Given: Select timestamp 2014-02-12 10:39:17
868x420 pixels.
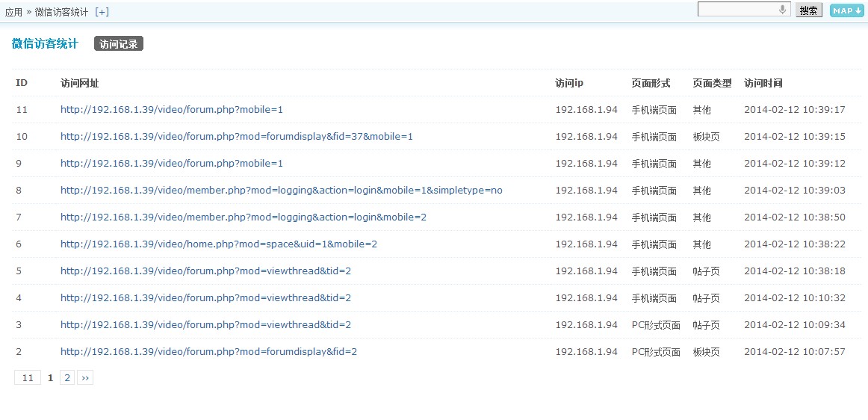Looking at the screenshot, I should (795, 110).
